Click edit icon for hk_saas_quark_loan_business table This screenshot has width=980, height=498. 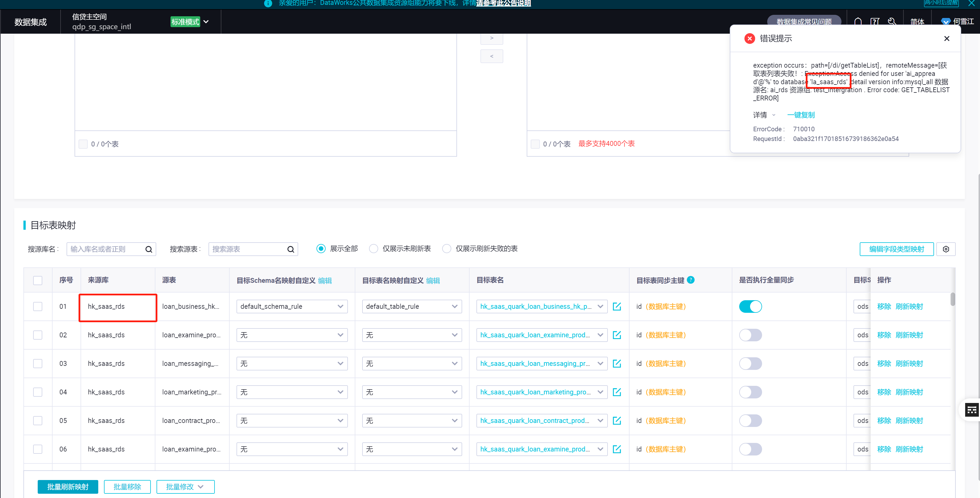pos(617,307)
